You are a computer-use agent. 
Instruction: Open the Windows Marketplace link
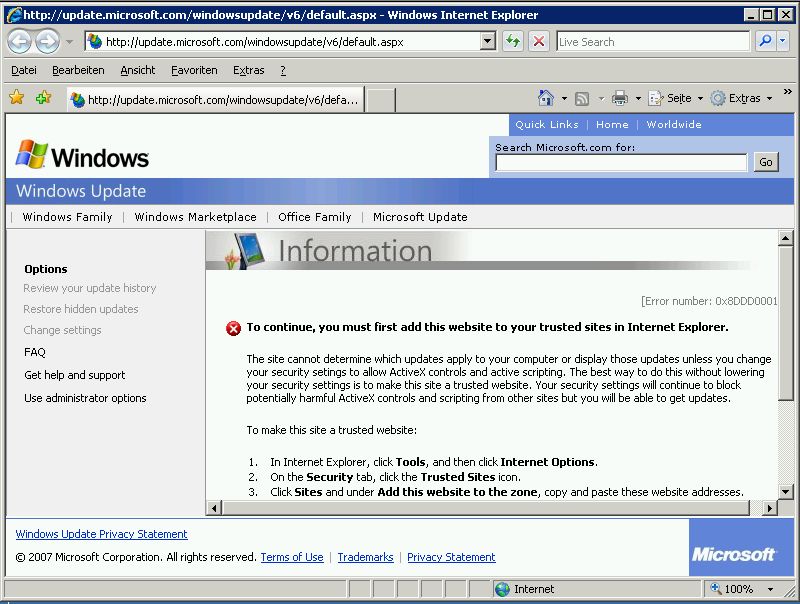click(x=195, y=217)
